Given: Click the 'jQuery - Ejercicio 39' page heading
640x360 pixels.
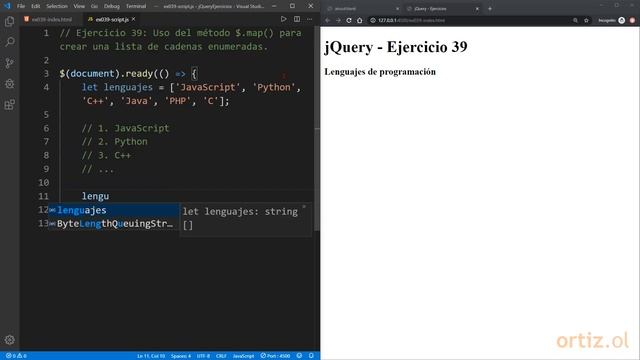Looking at the screenshot, I should click(396, 47).
